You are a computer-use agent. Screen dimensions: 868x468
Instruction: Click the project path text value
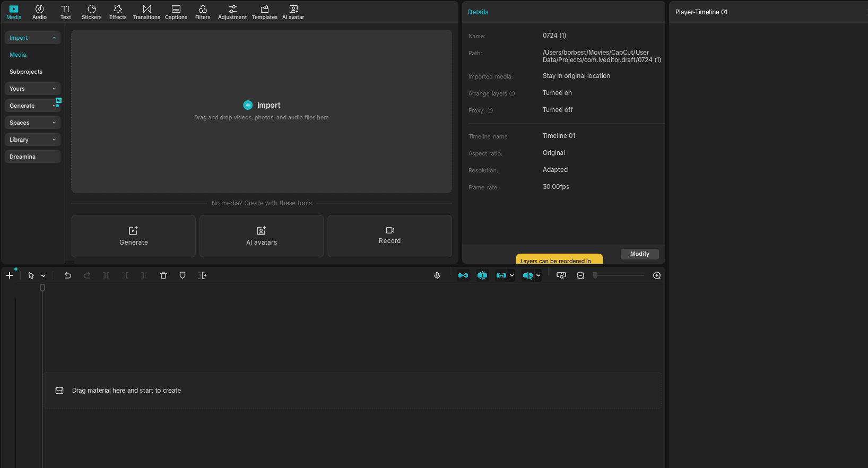coord(602,56)
